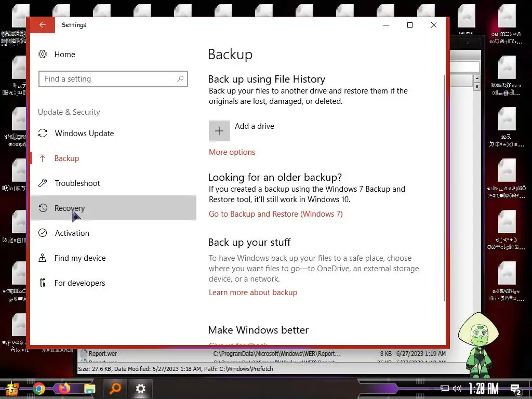Launch Firefox from the taskbar
Image resolution: width=532 pixels, height=399 pixels.
click(x=64, y=388)
